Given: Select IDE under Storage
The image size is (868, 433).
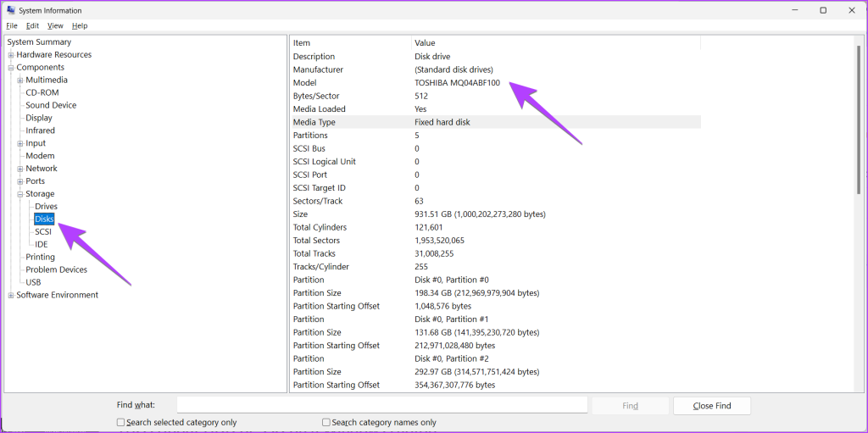Looking at the screenshot, I should 41,245.
